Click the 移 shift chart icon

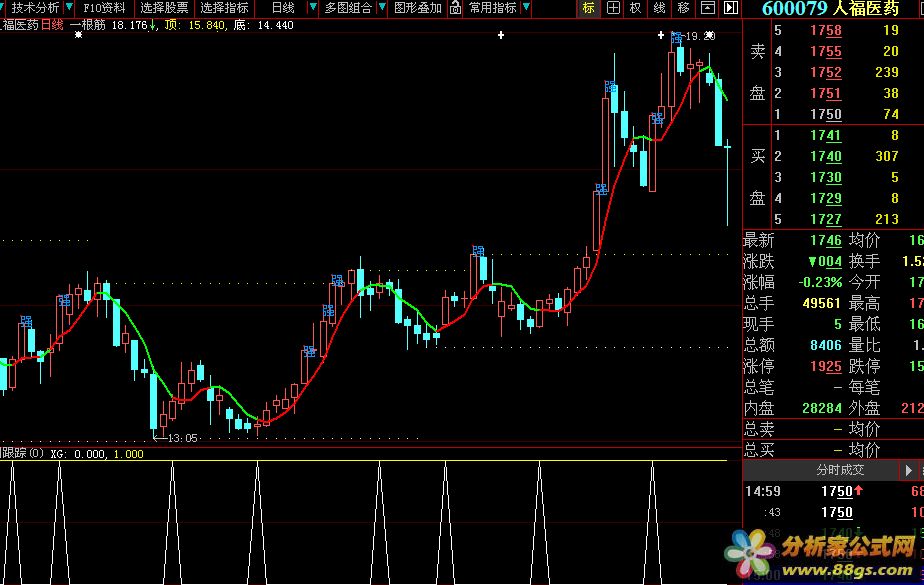pos(683,8)
